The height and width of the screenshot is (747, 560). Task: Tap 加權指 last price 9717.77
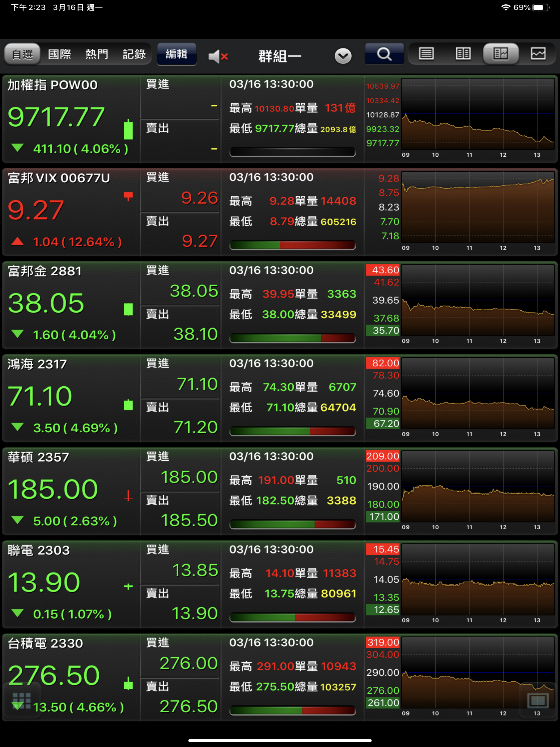pyautogui.click(x=56, y=117)
